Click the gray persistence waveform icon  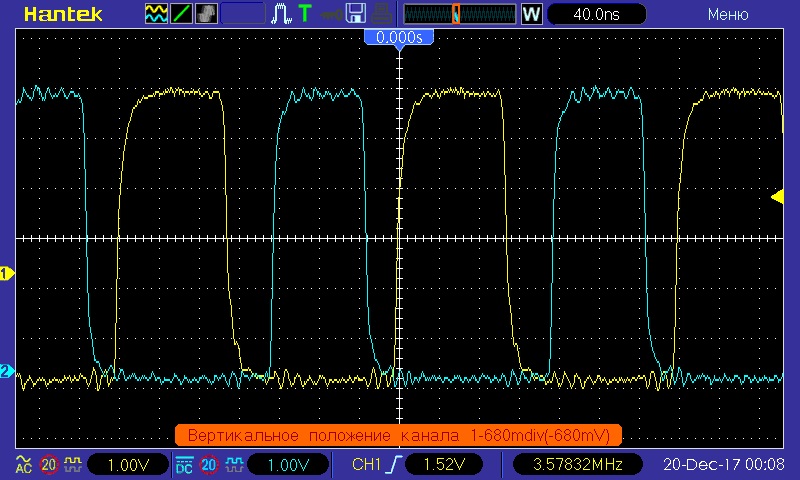pos(206,14)
